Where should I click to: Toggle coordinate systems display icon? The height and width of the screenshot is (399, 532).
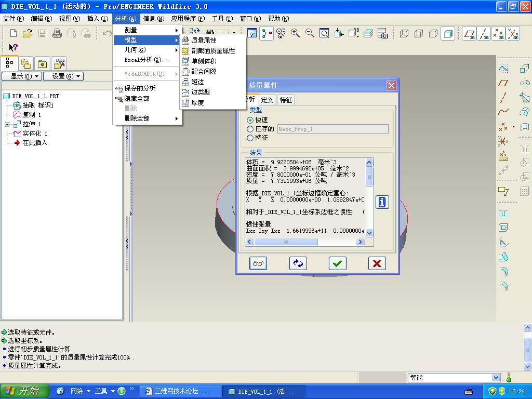(x=513, y=34)
